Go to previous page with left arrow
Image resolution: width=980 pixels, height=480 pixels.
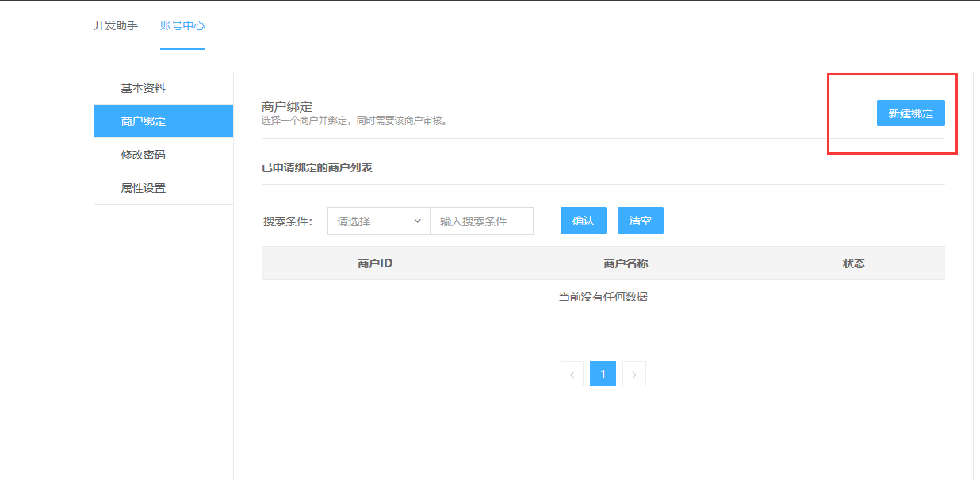[572, 374]
